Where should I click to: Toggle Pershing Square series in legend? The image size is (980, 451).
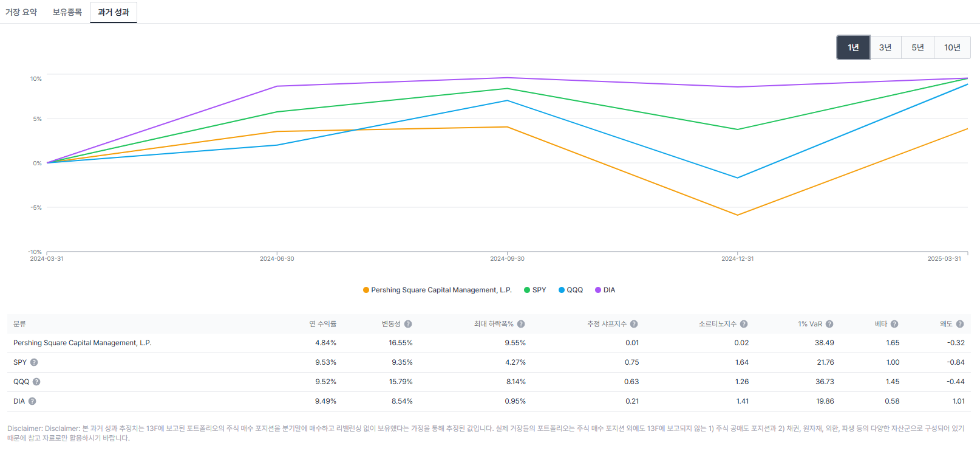pos(437,290)
